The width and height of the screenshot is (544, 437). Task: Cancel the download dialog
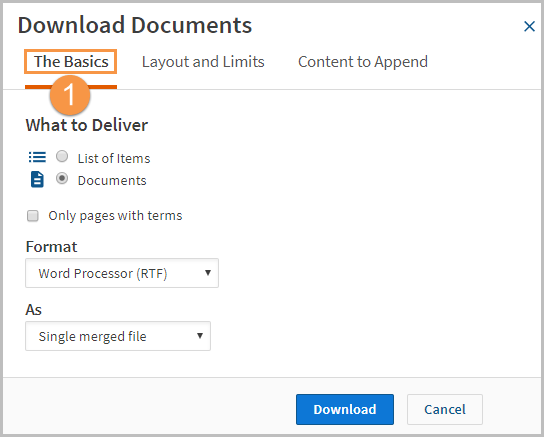(445, 409)
